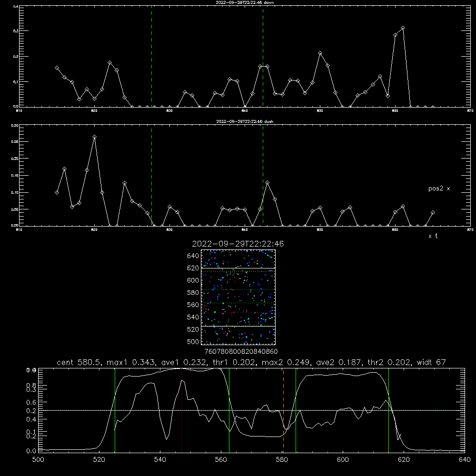Click y-axis label '0.6' of the bottom plot

[31, 402]
